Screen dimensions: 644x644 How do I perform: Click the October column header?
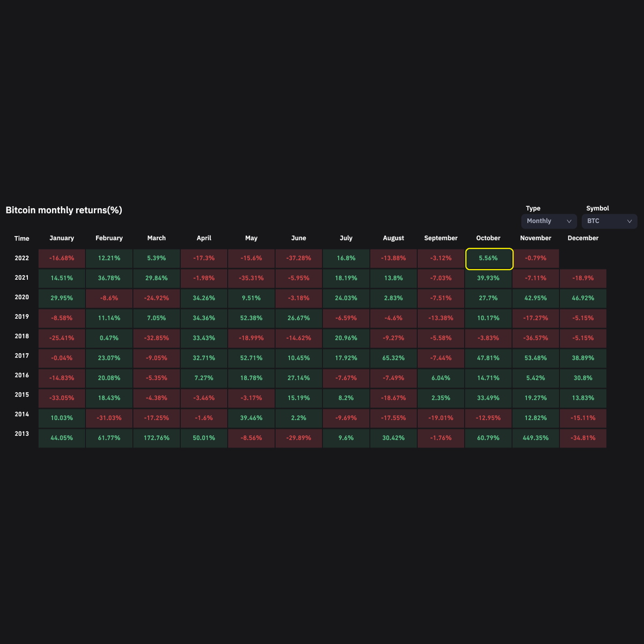pos(488,238)
